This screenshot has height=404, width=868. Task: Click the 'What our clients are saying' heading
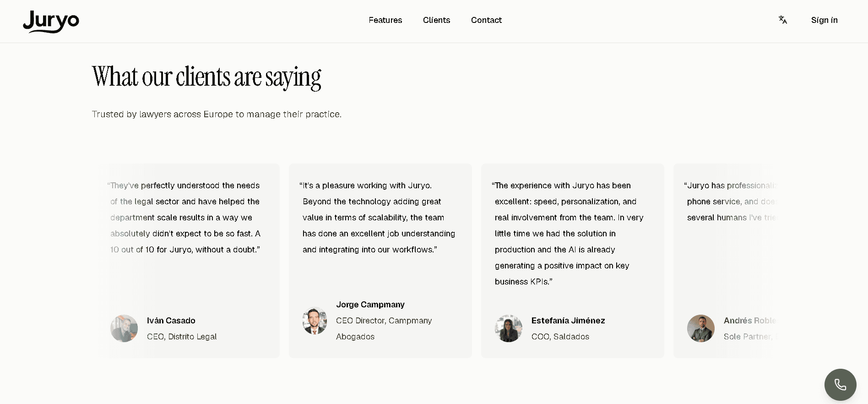pyautogui.click(x=206, y=77)
